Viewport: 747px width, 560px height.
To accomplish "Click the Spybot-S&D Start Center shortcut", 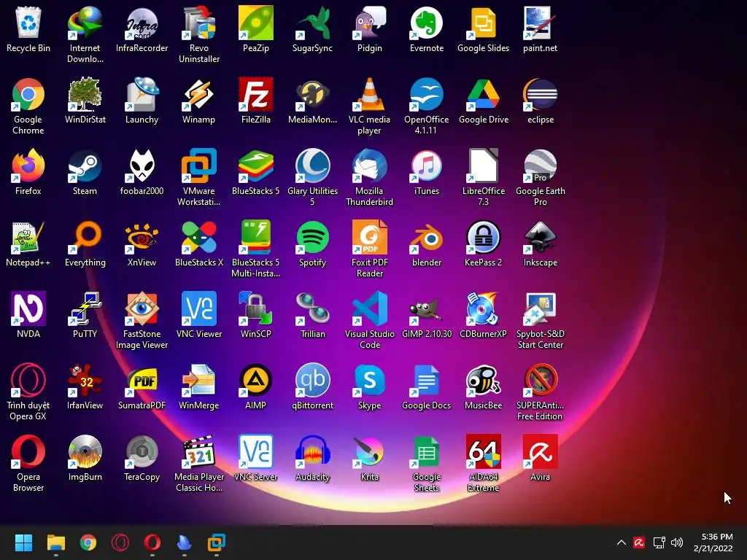I will [541, 308].
